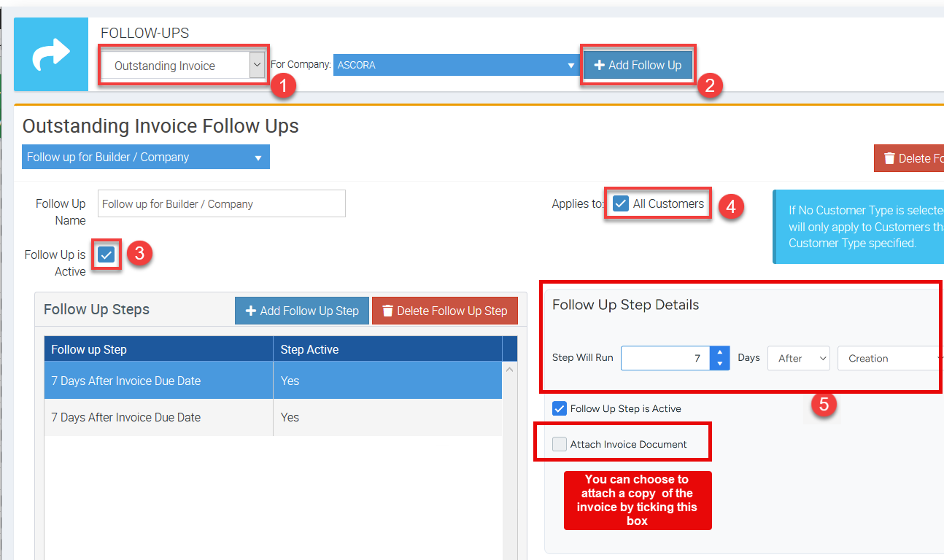The height and width of the screenshot is (560, 944).
Task: Toggle the Follow Up is Active checkbox
Action: tap(107, 254)
